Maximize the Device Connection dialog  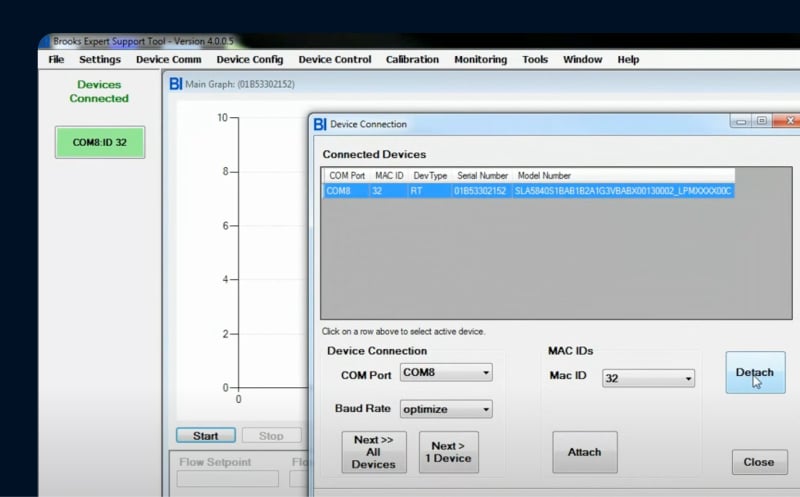(762, 121)
